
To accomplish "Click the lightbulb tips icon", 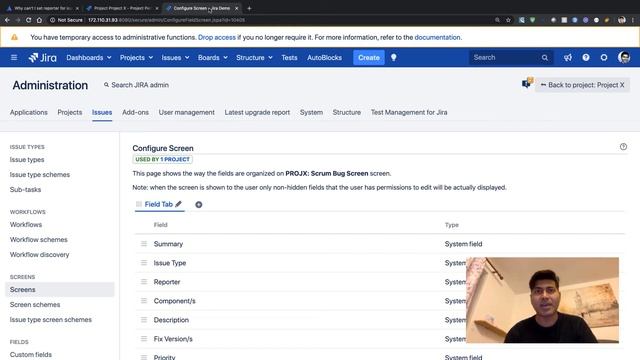I will click(x=393, y=58).
